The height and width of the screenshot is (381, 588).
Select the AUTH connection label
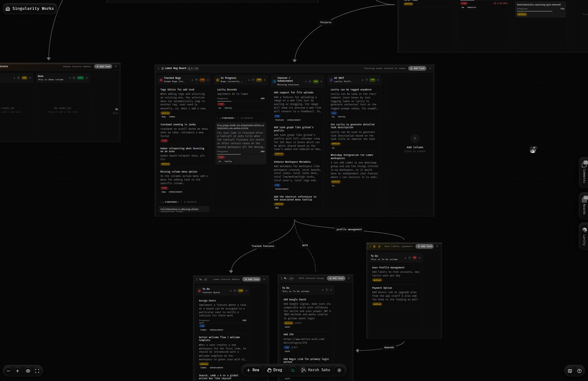coord(305,246)
